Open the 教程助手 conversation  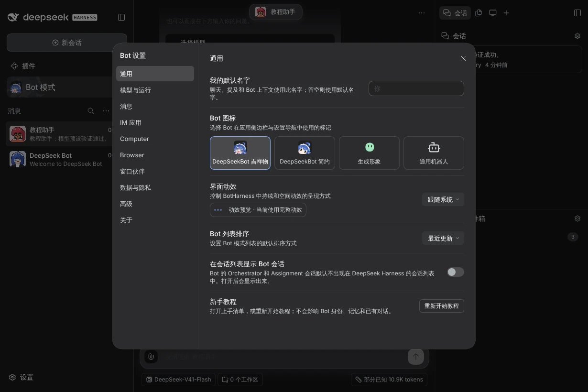tap(60, 134)
